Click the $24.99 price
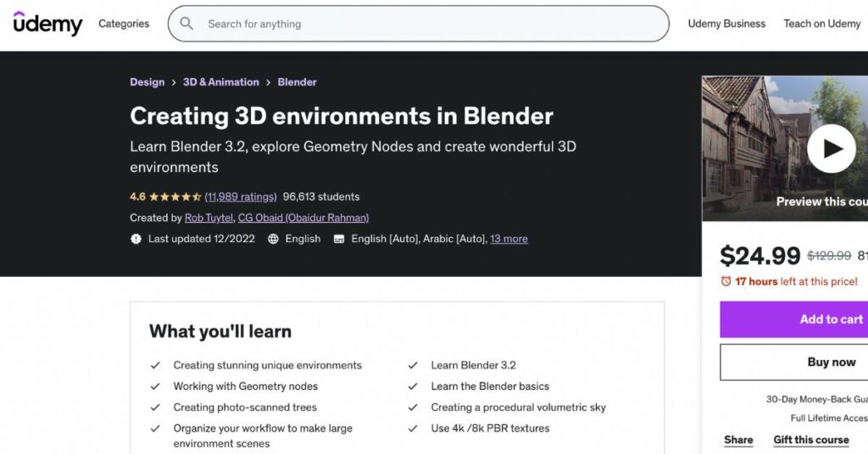868x454 pixels. tap(759, 256)
